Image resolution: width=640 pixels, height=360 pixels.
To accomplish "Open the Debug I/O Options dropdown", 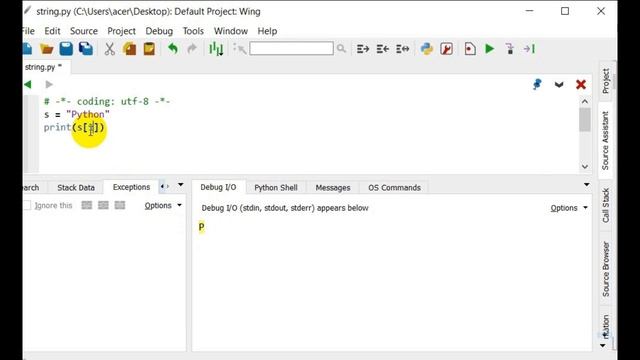I will pyautogui.click(x=569, y=208).
